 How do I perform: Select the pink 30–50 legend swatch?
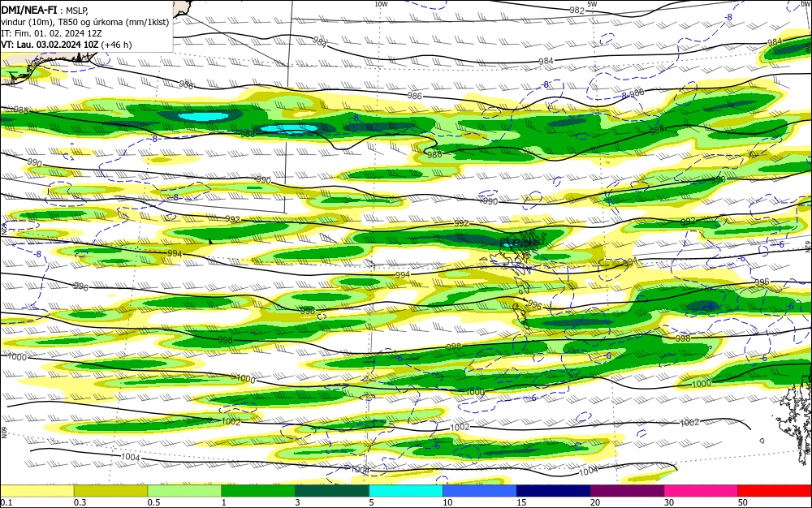tap(702, 491)
